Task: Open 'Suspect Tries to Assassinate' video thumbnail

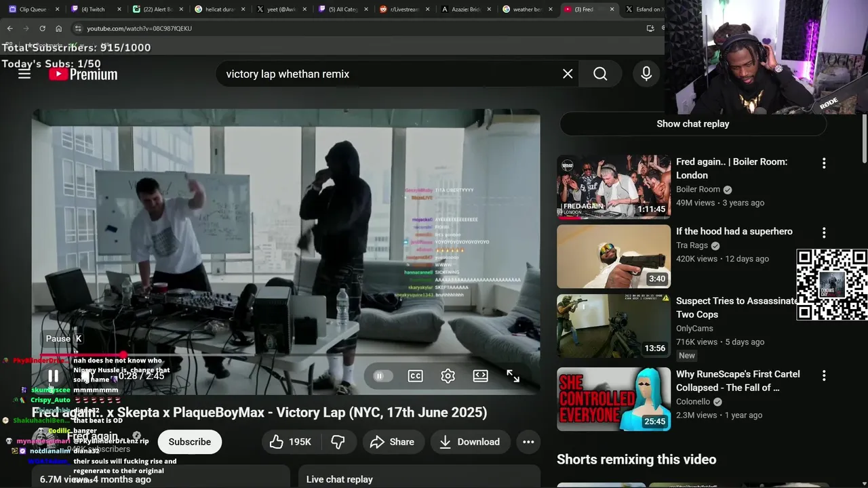Action: (614, 327)
